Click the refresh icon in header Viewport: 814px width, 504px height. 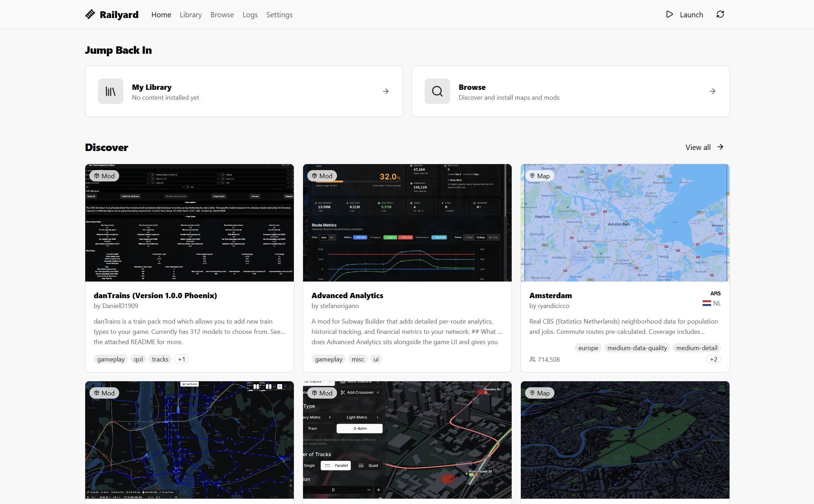point(720,15)
